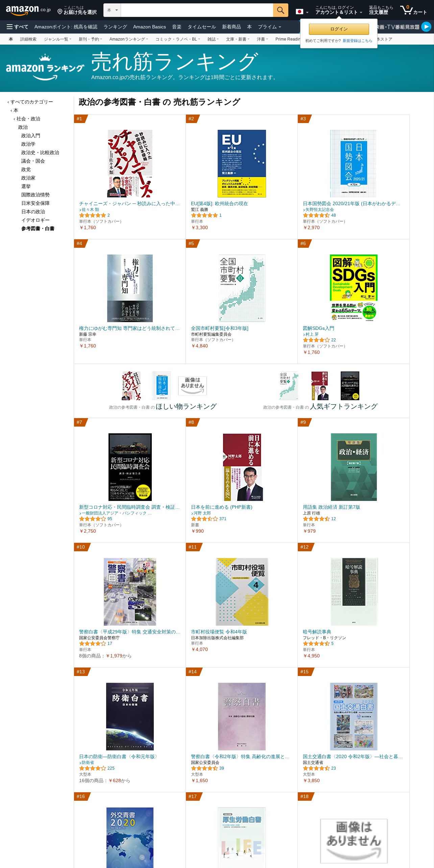Open the 新規登録はこちら link
Screen dimensions: 434x868
coord(357,41)
